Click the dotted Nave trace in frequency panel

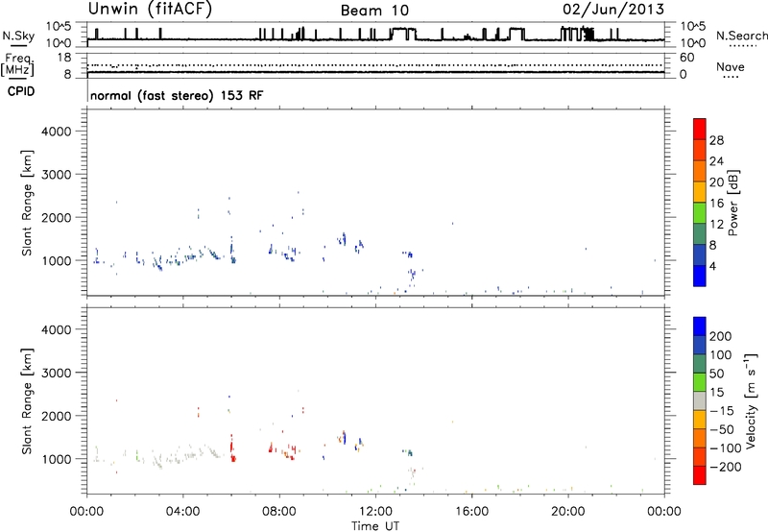[375, 65]
